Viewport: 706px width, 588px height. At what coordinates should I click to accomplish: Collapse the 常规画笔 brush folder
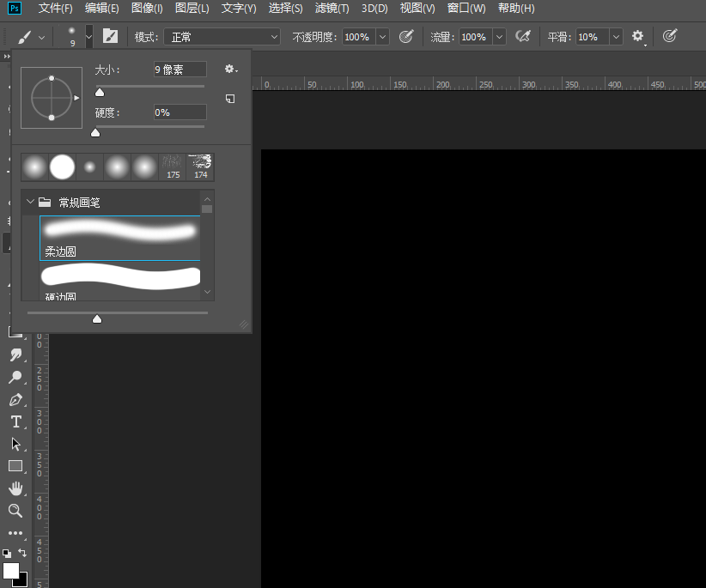[x=31, y=203]
